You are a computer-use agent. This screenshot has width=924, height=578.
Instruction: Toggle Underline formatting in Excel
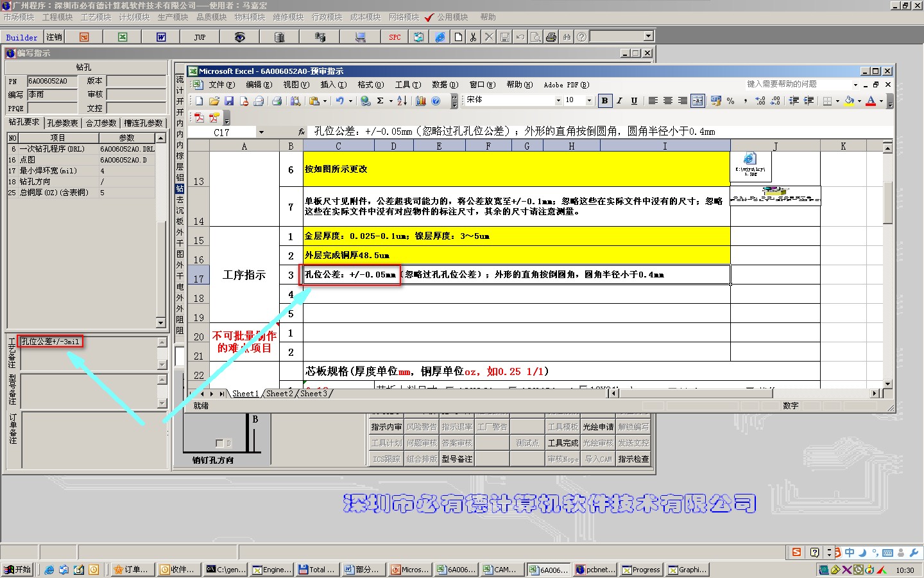[x=634, y=101]
